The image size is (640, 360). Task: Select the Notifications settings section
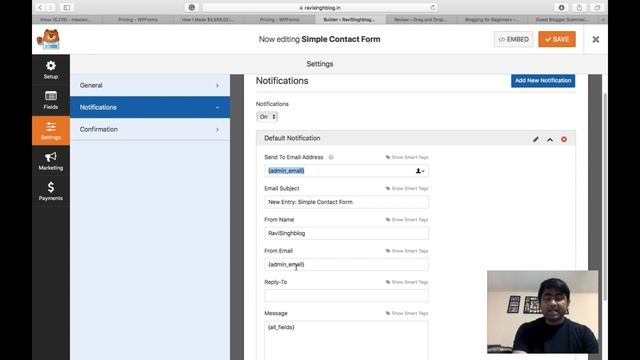pyautogui.click(x=150, y=107)
